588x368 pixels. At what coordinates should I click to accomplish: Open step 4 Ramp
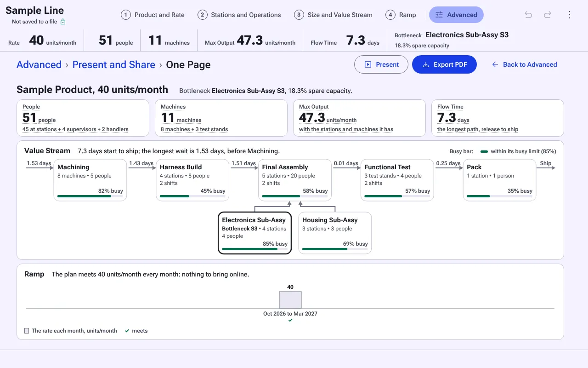pyautogui.click(x=401, y=15)
